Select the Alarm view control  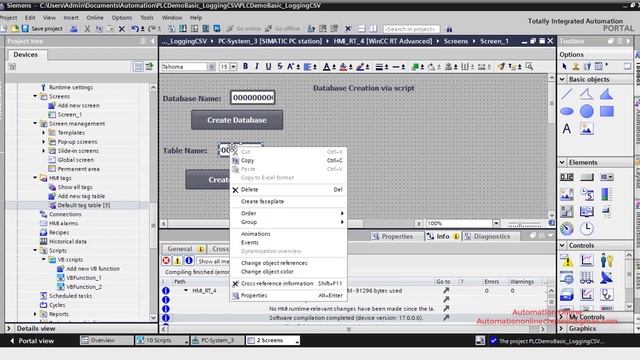pyautogui.click(x=567, y=260)
